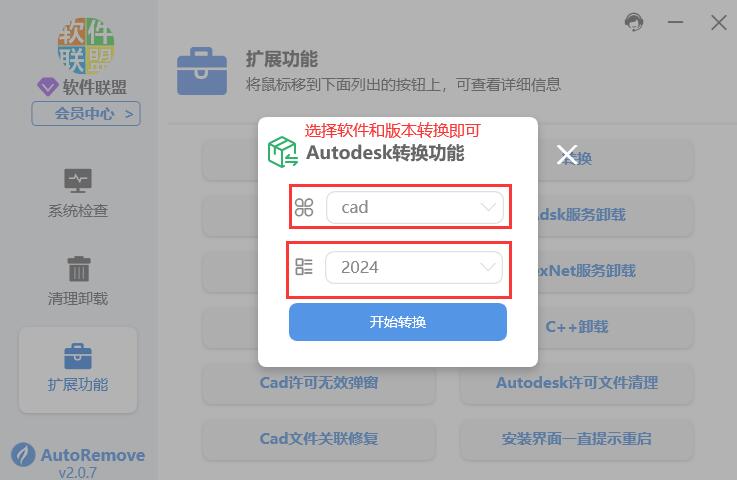Open the customer service headset icon

click(634, 22)
